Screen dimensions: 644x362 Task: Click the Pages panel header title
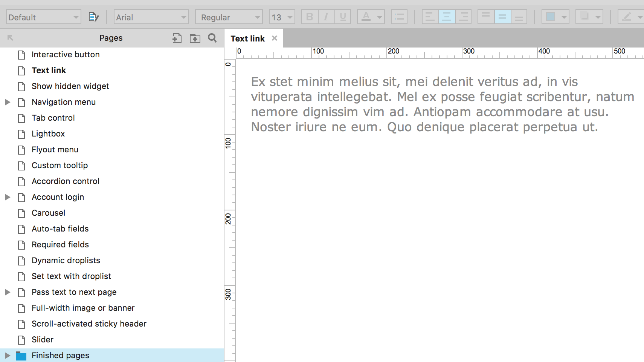point(111,38)
